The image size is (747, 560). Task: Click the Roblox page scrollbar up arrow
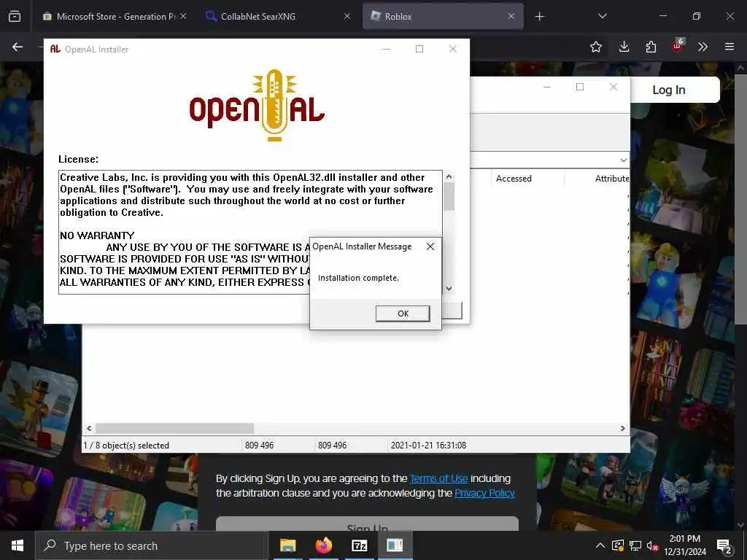click(741, 68)
